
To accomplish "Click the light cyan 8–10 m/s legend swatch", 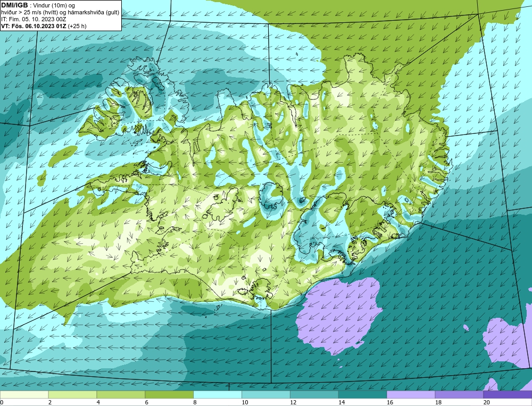I will [218, 394].
